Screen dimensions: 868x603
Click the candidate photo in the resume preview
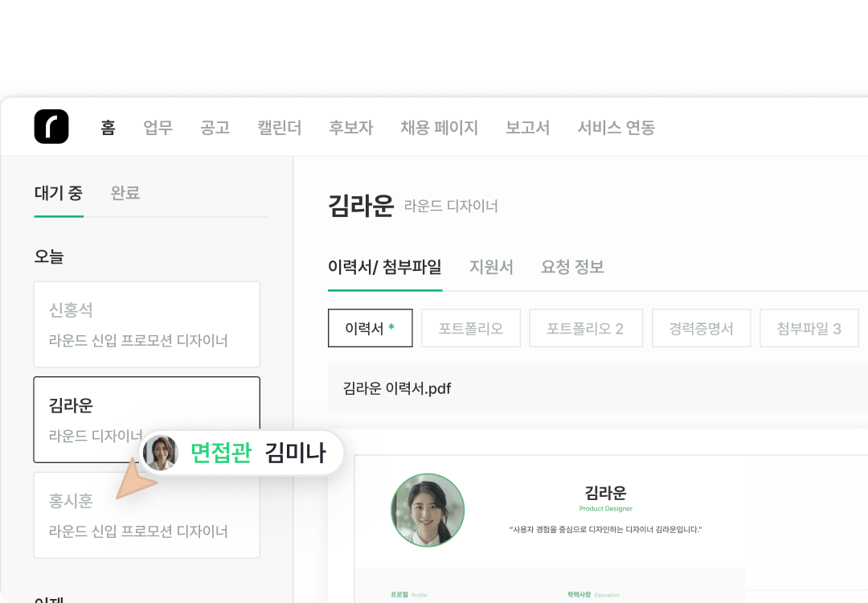point(428,510)
